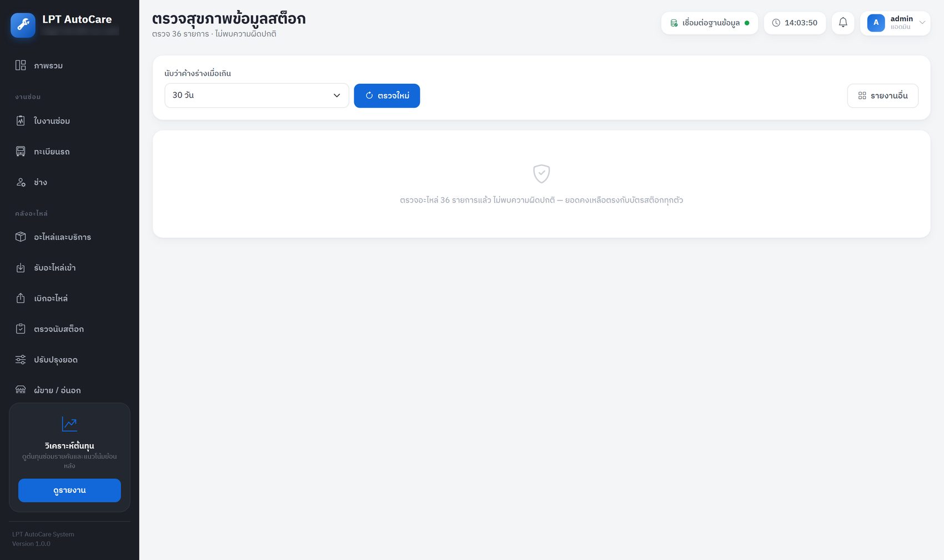Open the ภาพรวม dashboard icon

click(x=21, y=65)
